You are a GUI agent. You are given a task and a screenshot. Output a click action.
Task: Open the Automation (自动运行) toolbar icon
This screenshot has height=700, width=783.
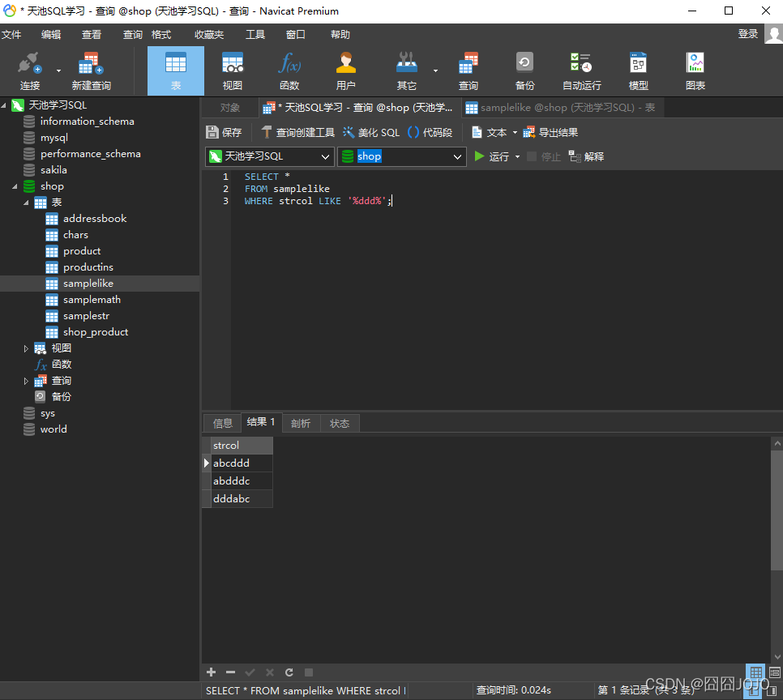click(582, 71)
